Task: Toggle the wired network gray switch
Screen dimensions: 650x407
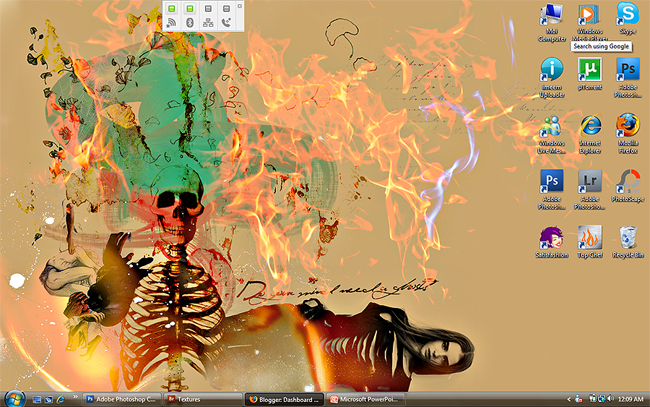Action: point(208,8)
